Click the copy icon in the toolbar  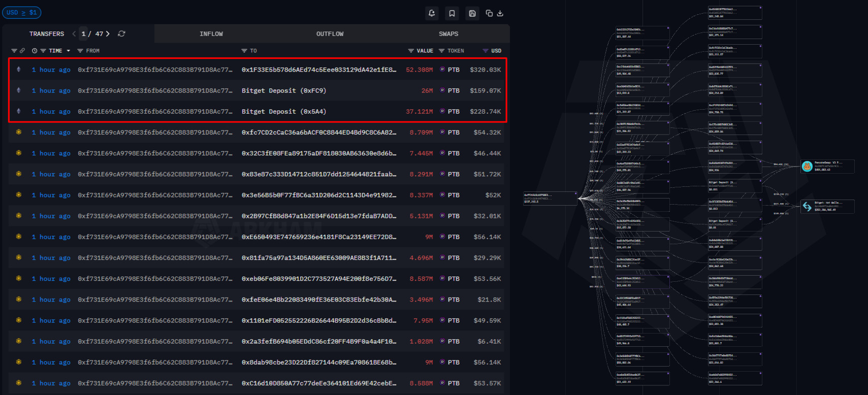click(x=489, y=13)
